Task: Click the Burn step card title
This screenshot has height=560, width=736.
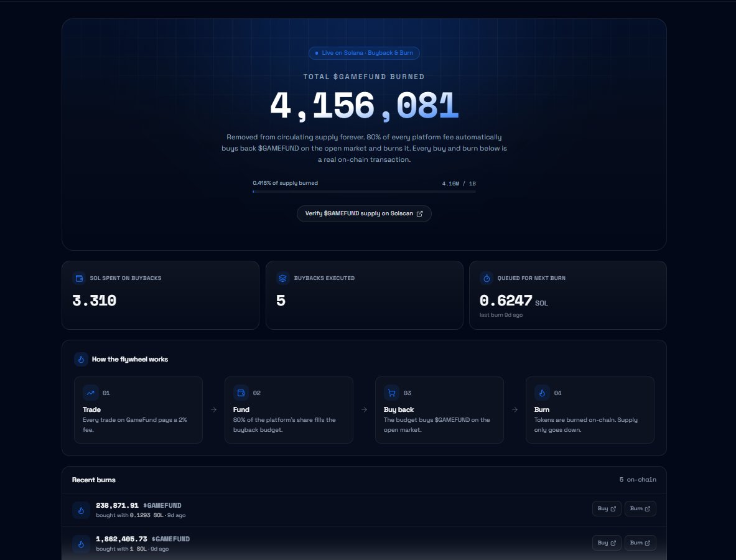Action: [542, 410]
